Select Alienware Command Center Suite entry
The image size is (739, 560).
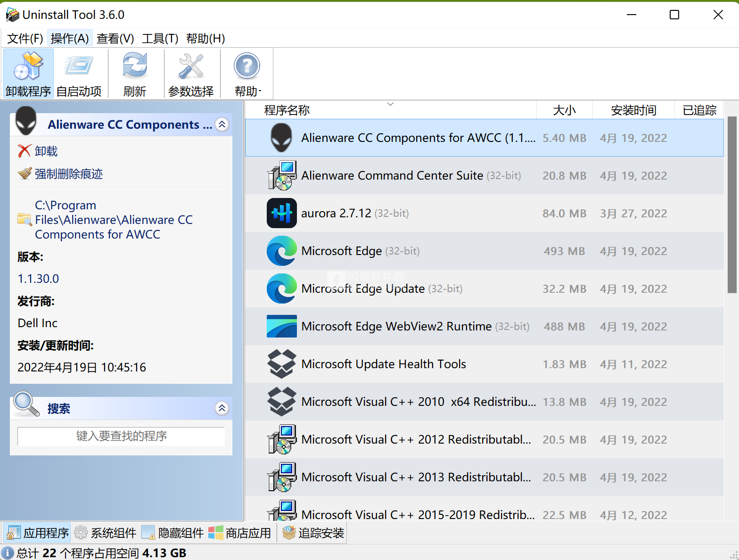[484, 175]
